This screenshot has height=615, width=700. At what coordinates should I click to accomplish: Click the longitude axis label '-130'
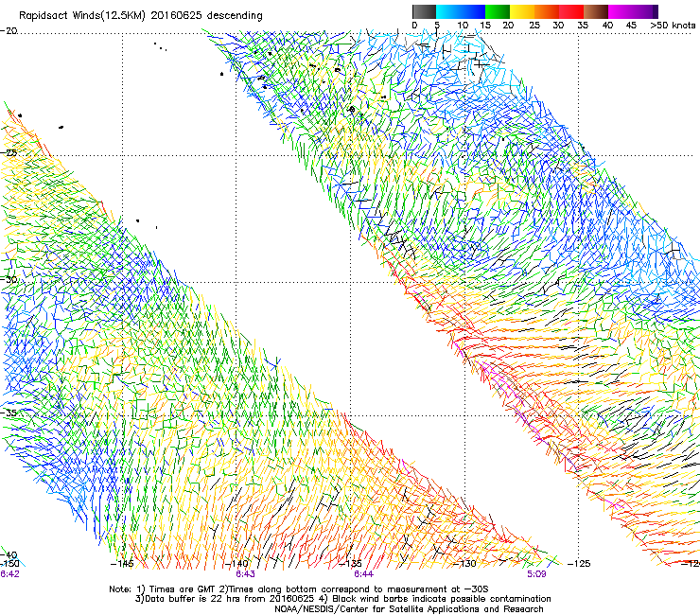[x=465, y=564]
